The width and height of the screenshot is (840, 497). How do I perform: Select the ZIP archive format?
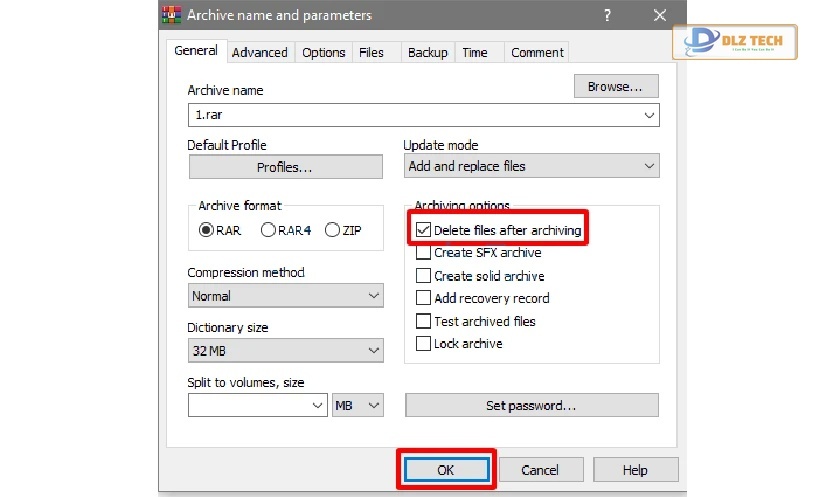click(332, 230)
